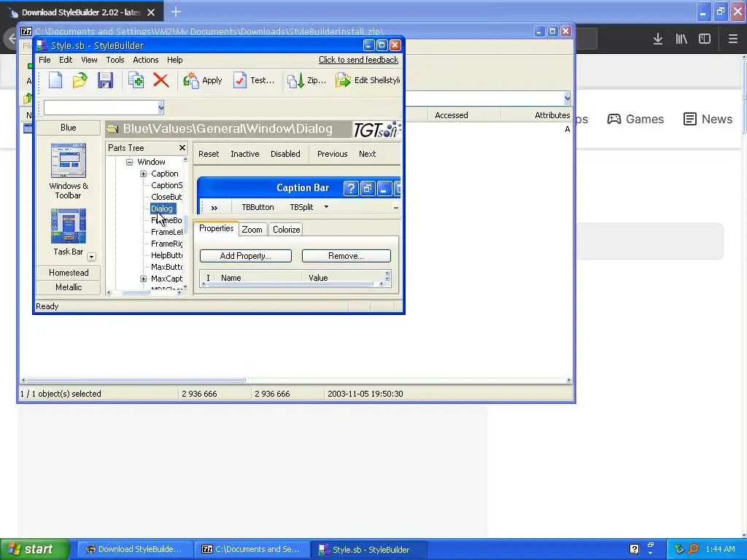
Task: Click the help tray icon in the taskbar
Action: click(x=634, y=549)
